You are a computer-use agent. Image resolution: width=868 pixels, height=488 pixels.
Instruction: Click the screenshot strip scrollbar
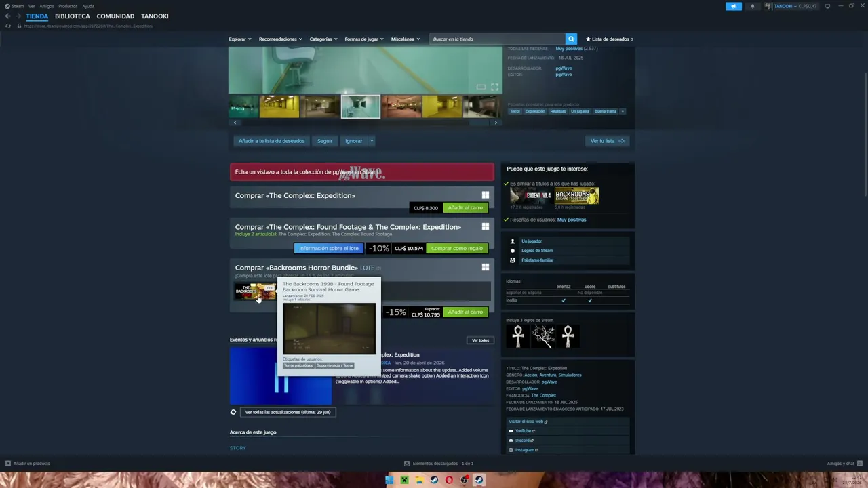point(365,123)
